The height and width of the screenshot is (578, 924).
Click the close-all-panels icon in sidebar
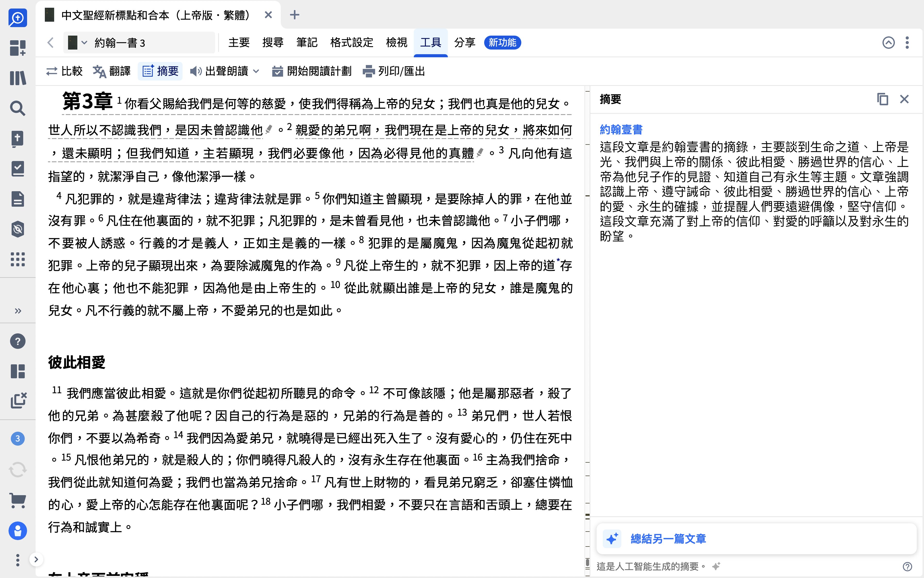tap(18, 401)
